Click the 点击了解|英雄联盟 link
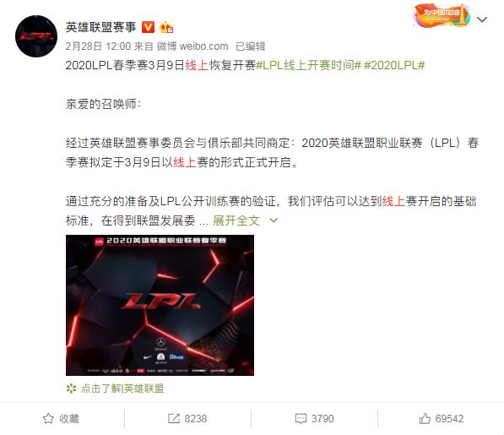 (x=122, y=389)
